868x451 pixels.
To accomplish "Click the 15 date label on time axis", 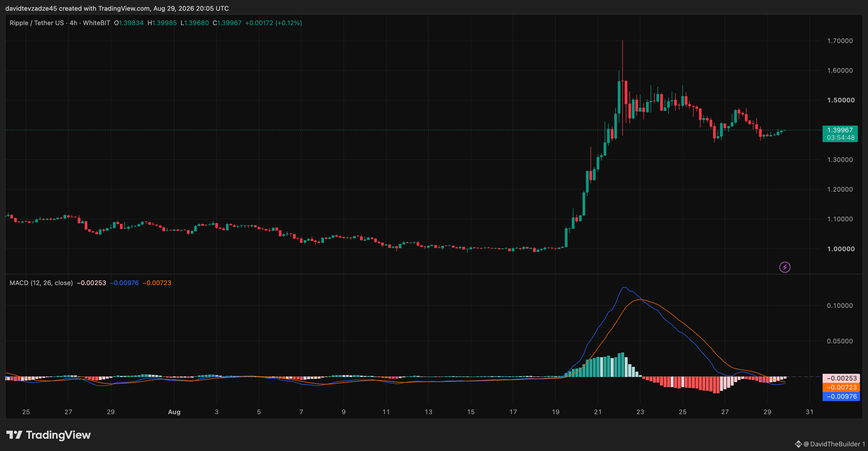I will coord(471,412).
